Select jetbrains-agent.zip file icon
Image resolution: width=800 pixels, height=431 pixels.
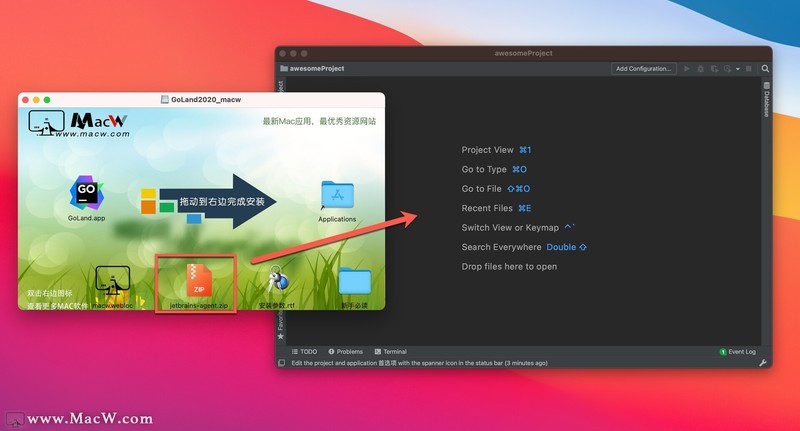pos(198,280)
